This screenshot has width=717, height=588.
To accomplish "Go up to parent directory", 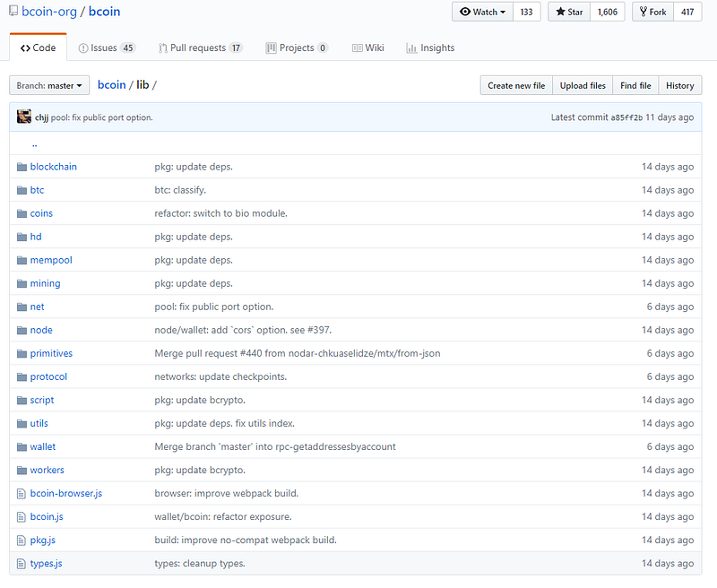I will click(x=34, y=143).
